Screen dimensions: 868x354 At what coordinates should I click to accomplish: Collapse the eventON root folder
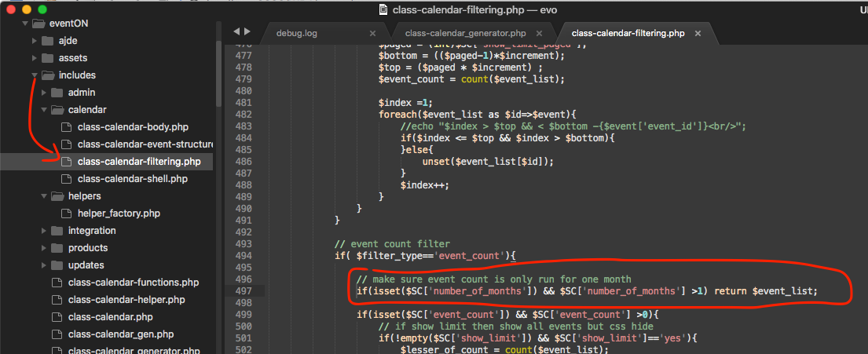point(26,24)
